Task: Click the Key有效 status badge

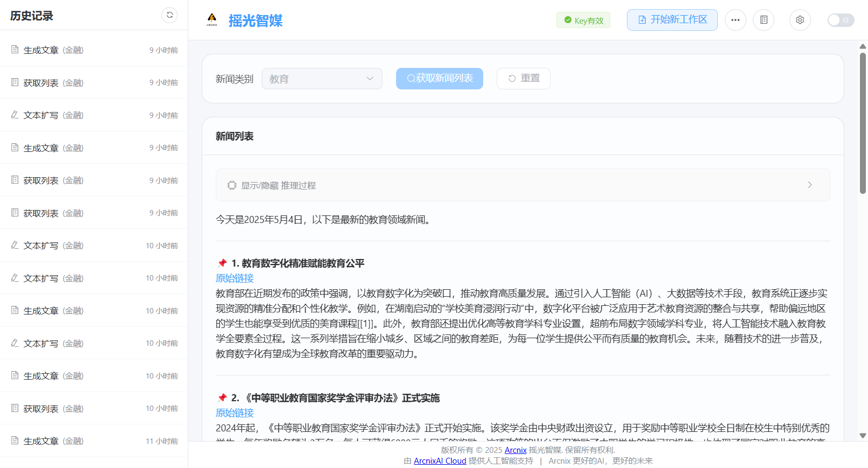Action: [x=583, y=20]
